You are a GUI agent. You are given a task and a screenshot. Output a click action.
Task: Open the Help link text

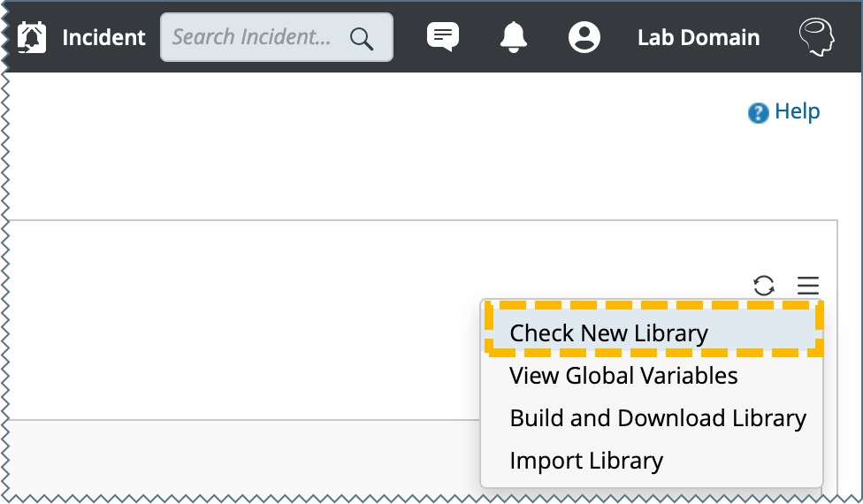coord(798,112)
